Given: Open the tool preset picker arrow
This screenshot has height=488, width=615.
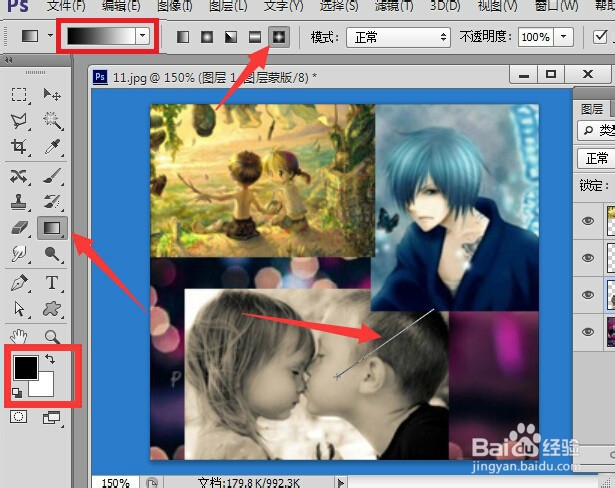Looking at the screenshot, I should coord(50,36).
